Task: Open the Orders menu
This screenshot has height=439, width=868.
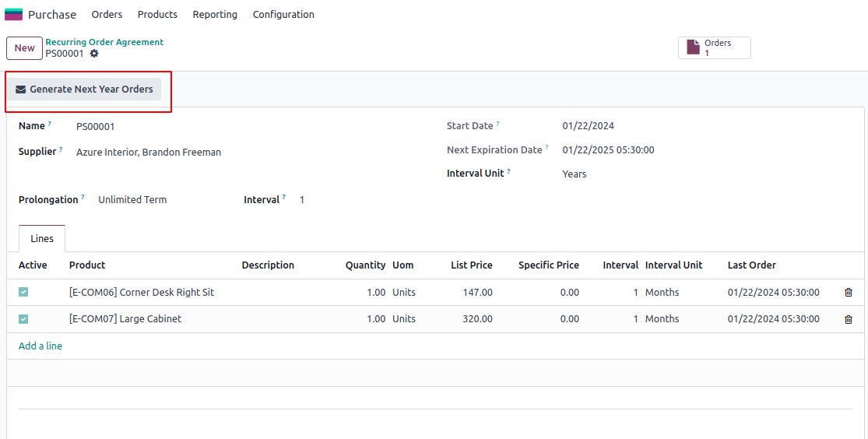Action: coord(107,15)
